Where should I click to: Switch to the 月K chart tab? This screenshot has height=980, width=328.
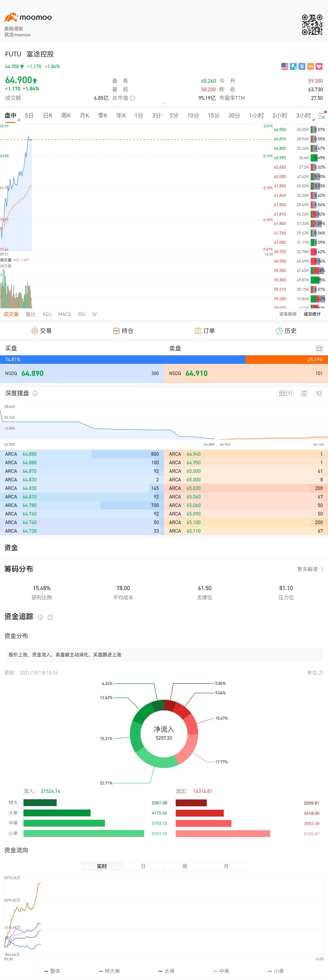coord(84,115)
